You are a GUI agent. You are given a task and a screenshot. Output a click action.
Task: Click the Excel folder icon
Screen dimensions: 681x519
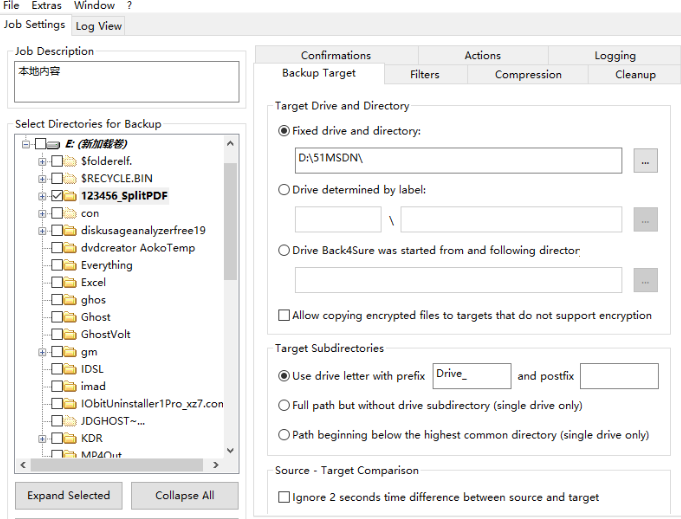point(70,282)
